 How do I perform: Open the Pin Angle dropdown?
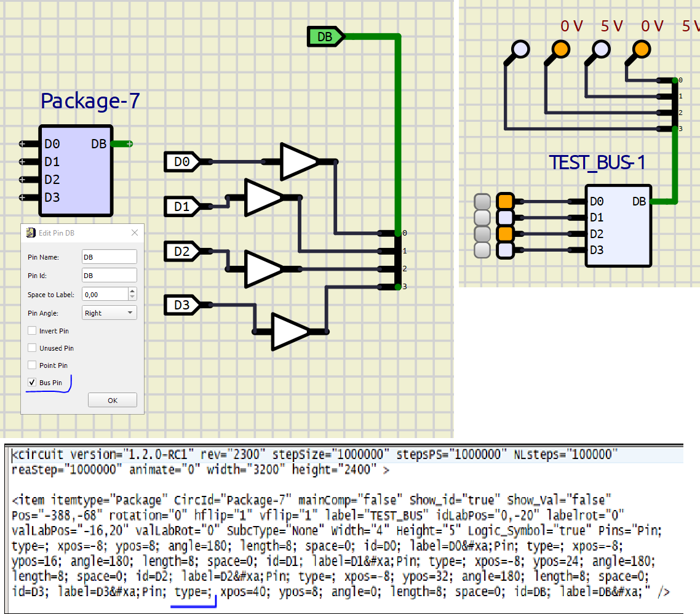(109, 313)
